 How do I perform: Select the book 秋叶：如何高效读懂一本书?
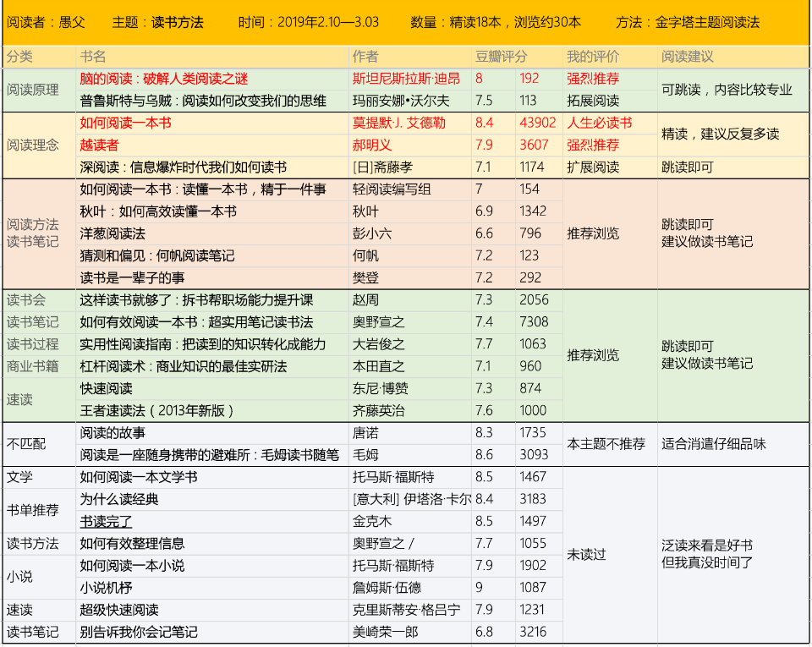point(158,211)
